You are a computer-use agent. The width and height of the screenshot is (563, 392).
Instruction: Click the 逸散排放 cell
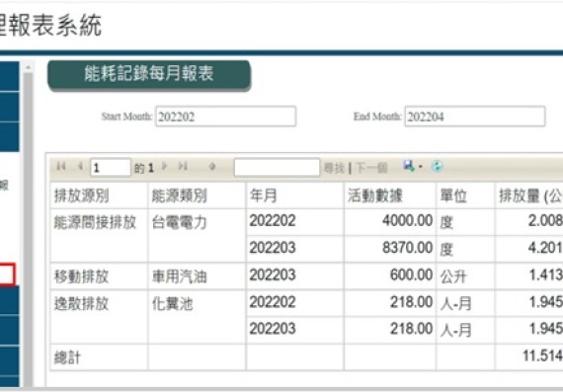(99, 317)
